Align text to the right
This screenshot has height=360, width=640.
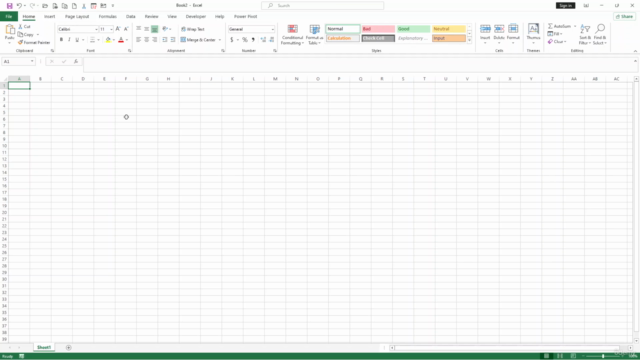point(154,40)
